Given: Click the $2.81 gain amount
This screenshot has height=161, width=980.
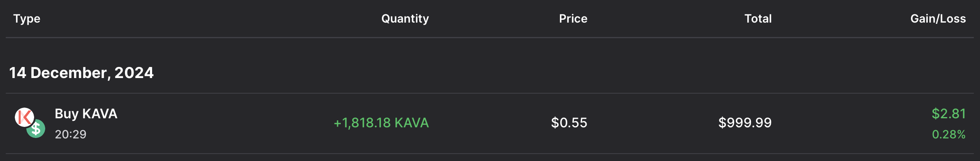Looking at the screenshot, I should click(x=949, y=114).
